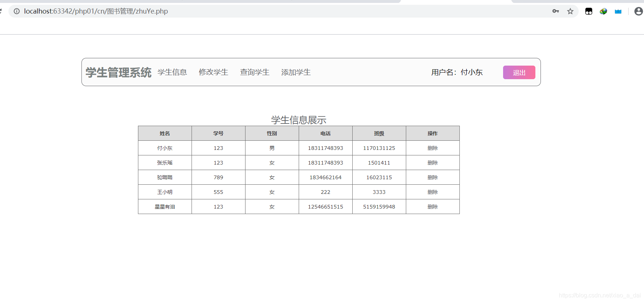Click phone number 12546651515
The width and height of the screenshot is (644, 302).
point(325,207)
